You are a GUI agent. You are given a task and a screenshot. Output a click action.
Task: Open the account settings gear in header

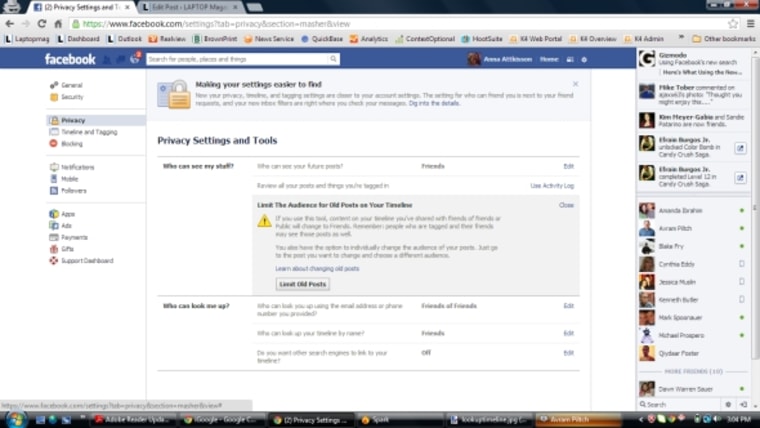pos(584,59)
